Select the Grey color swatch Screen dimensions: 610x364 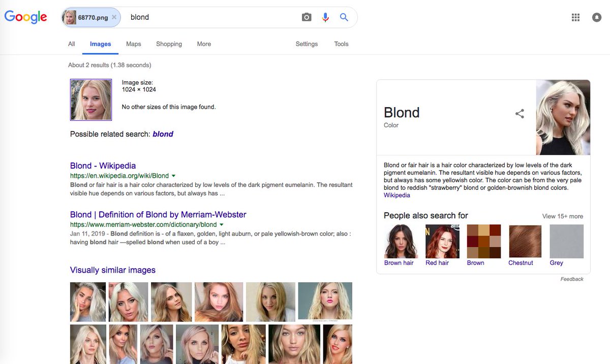coord(566,242)
